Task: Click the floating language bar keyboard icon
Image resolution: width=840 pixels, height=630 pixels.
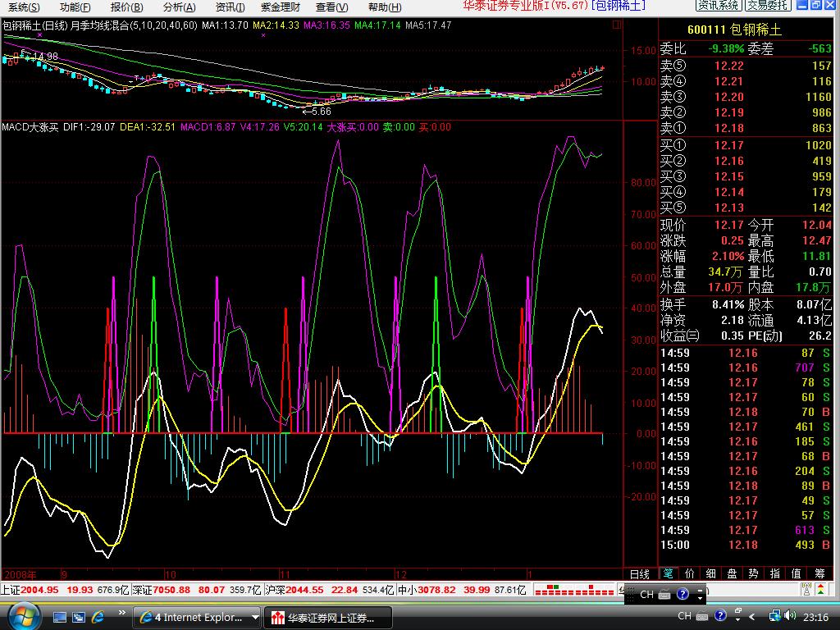Action: click(664, 594)
